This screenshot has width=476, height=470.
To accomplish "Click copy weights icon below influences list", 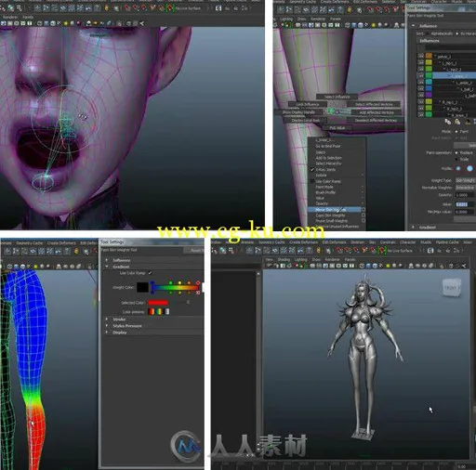I will tap(448, 122).
